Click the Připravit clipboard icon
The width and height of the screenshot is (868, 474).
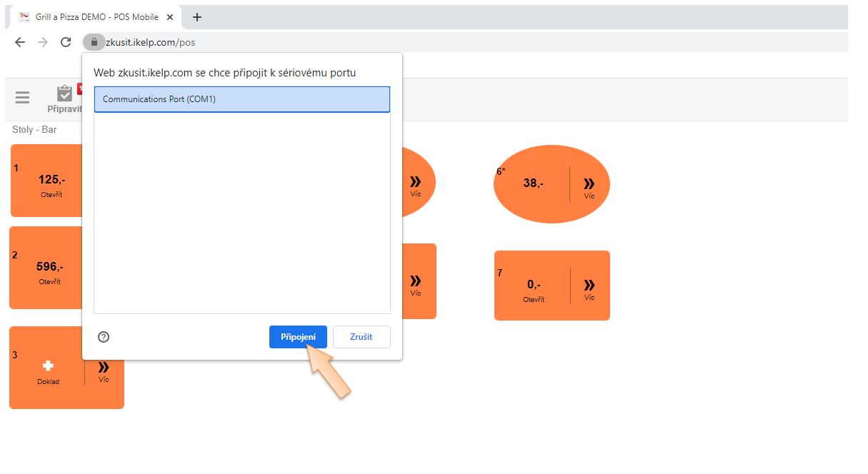[x=64, y=94]
